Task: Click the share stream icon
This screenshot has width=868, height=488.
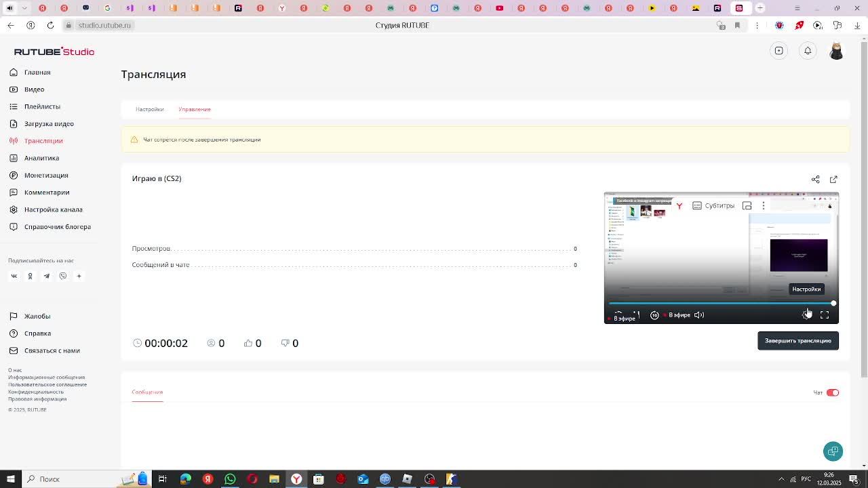Action: [x=816, y=180]
